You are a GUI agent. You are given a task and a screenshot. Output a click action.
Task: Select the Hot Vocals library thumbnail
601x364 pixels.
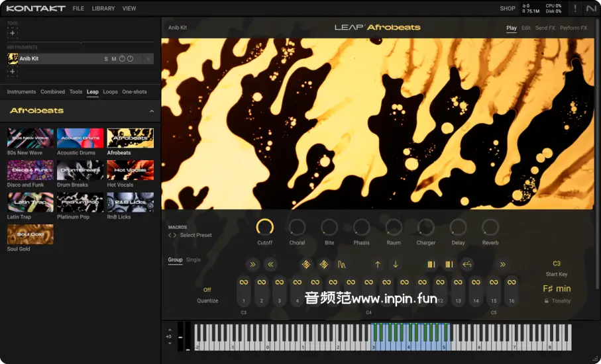[130, 170]
